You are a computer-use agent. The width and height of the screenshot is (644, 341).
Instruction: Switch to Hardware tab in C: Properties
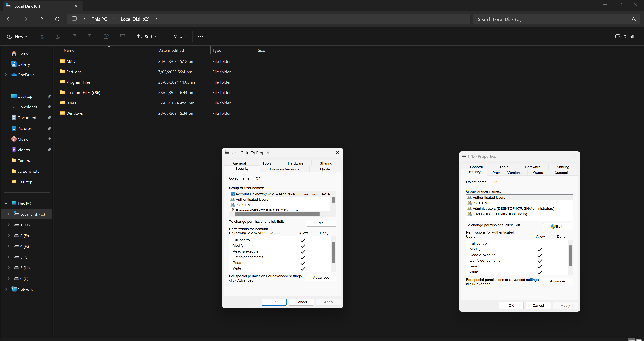(x=296, y=163)
